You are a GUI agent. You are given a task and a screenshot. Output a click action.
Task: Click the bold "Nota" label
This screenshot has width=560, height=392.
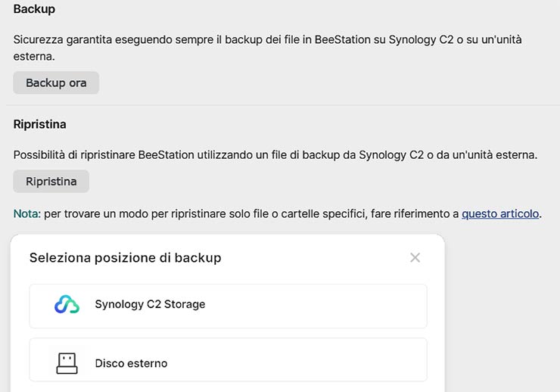(x=26, y=214)
